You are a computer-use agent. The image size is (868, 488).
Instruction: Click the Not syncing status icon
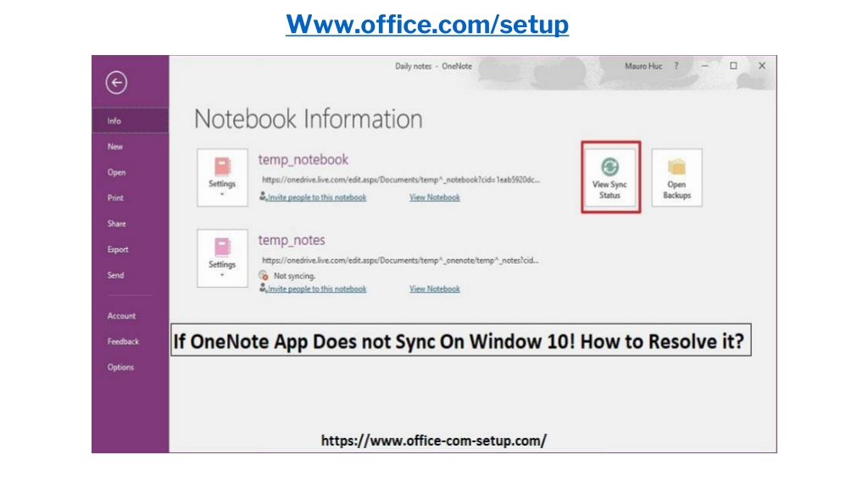click(x=264, y=275)
